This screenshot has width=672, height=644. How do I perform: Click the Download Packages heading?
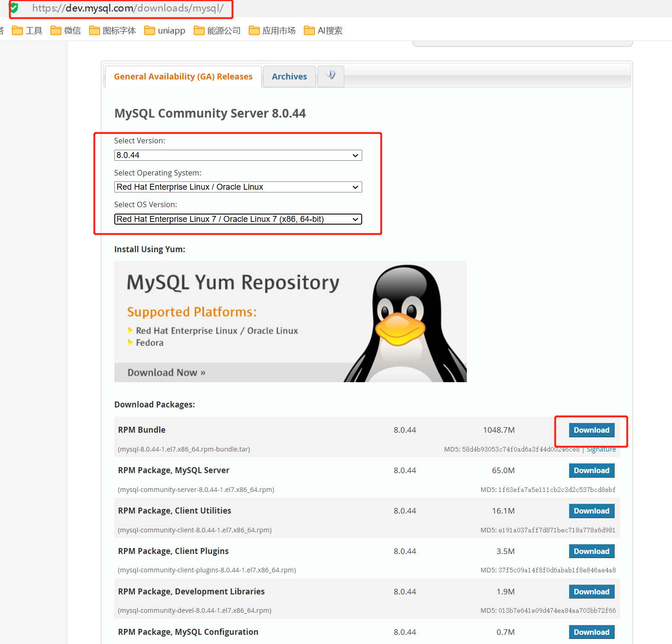(155, 405)
